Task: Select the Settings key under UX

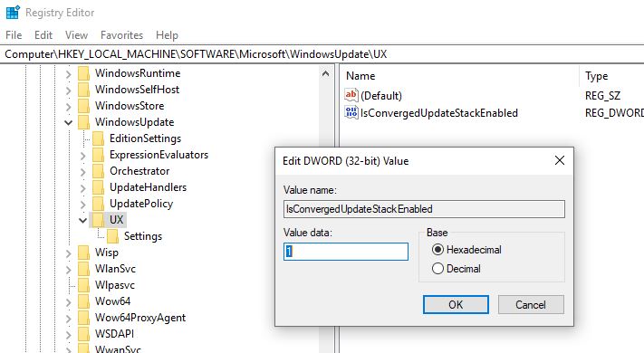Action: [x=143, y=236]
